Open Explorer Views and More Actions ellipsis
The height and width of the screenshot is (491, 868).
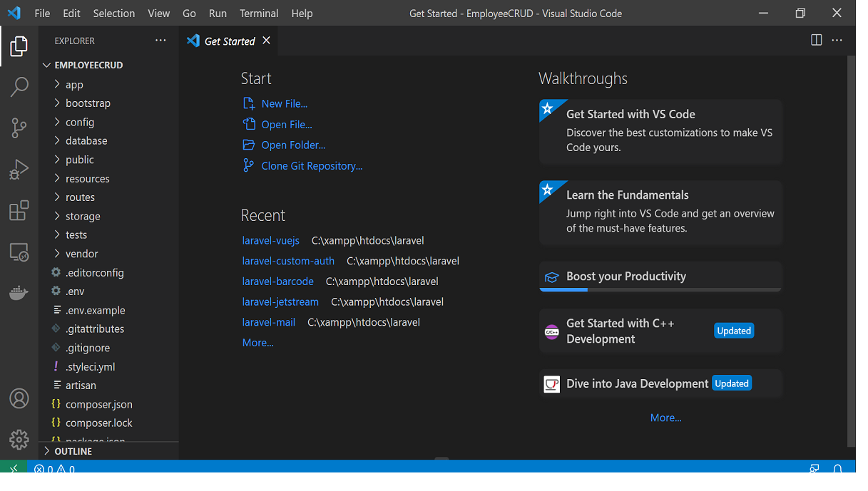pos(160,41)
